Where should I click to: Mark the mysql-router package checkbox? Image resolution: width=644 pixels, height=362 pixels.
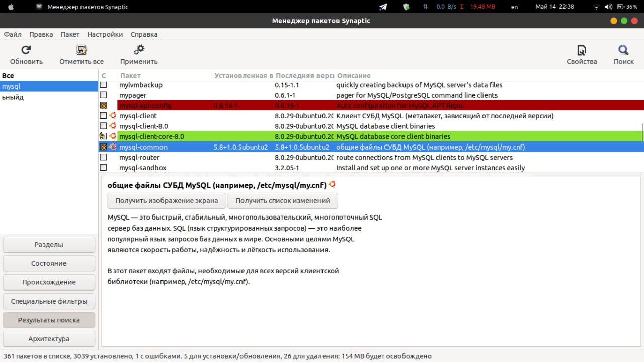(103, 157)
